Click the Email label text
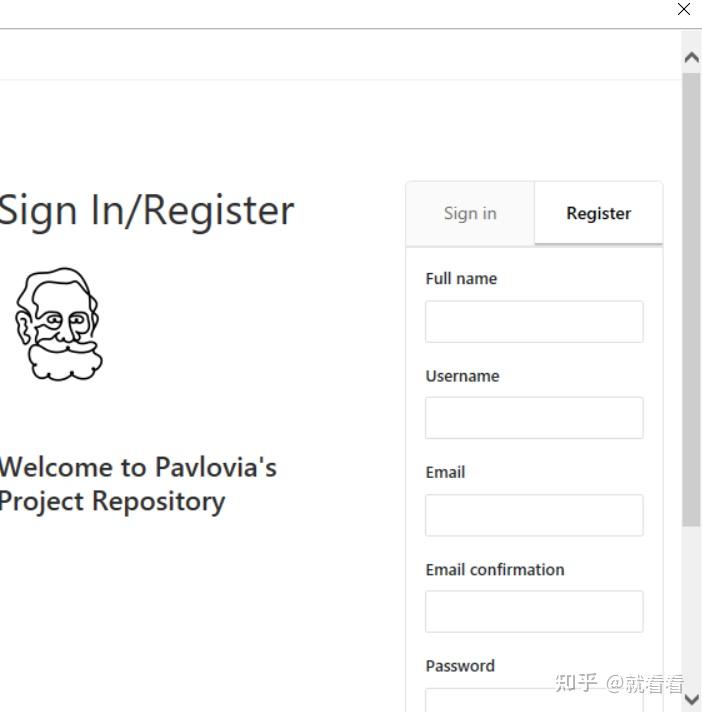 pyautogui.click(x=445, y=472)
